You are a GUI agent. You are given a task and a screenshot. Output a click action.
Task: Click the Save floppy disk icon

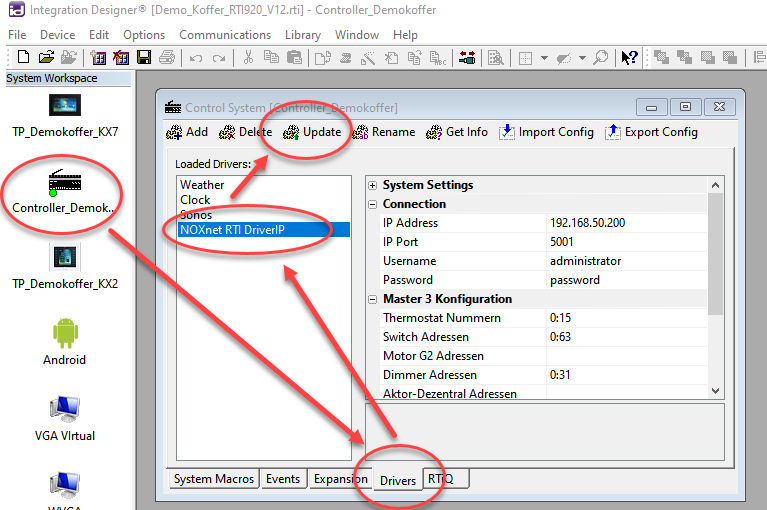(x=144, y=57)
